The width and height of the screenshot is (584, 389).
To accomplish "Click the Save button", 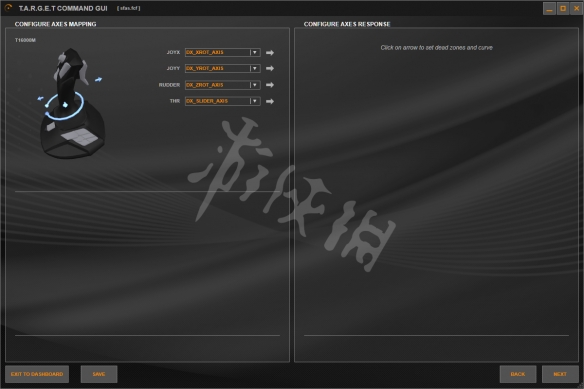I will click(99, 374).
